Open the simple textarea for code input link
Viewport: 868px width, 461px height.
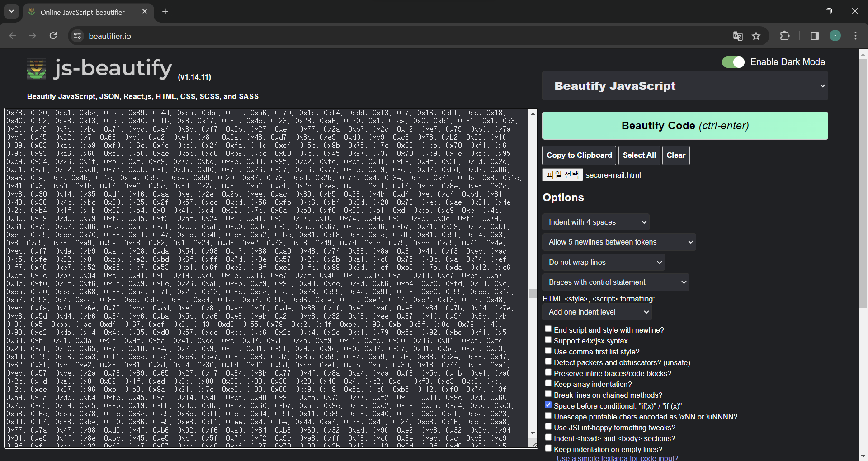(x=617, y=457)
